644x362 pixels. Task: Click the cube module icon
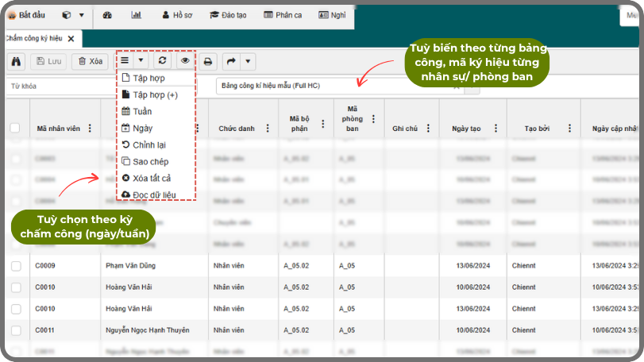pyautogui.click(x=66, y=15)
